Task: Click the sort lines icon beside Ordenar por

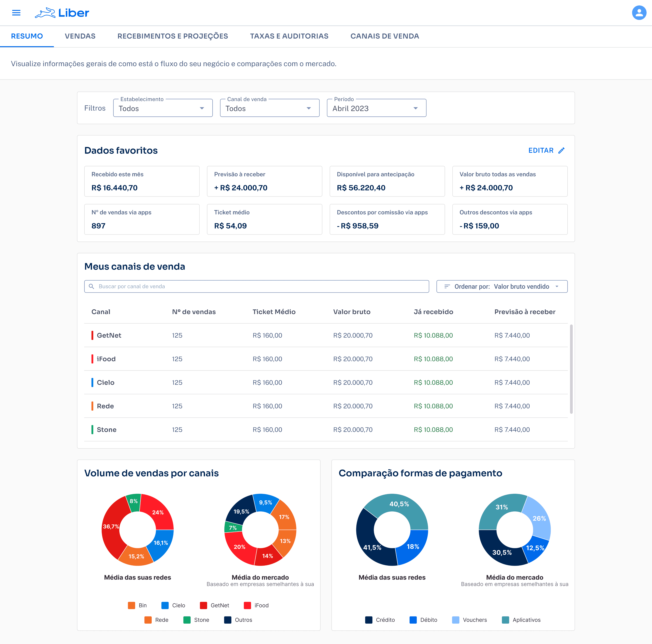Action: click(x=447, y=286)
